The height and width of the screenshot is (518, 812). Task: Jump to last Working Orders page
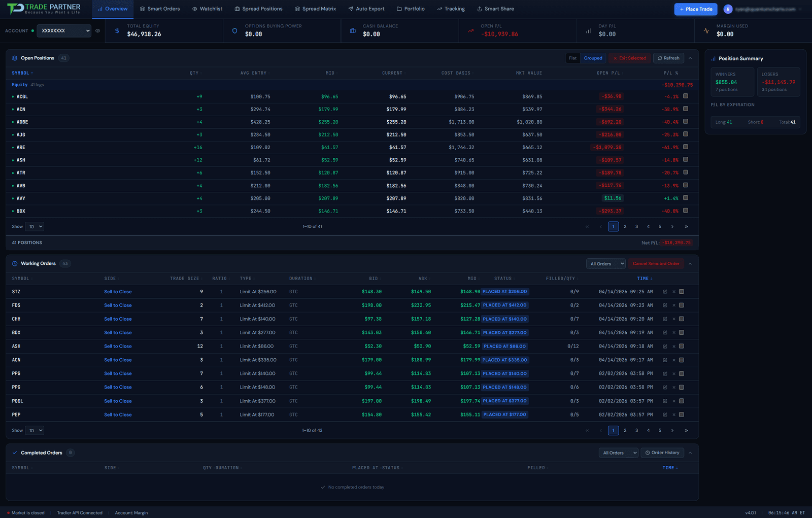click(x=686, y=431)
